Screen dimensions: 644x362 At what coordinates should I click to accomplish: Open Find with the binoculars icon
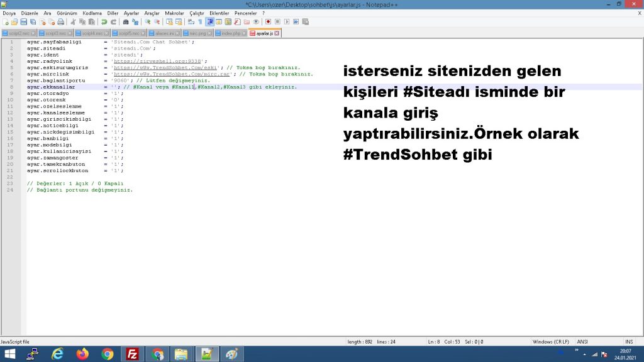[x=126, y=22]
